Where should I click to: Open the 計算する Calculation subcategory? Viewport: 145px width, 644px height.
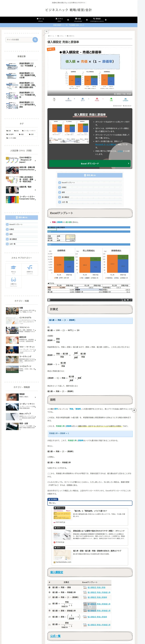30,269
